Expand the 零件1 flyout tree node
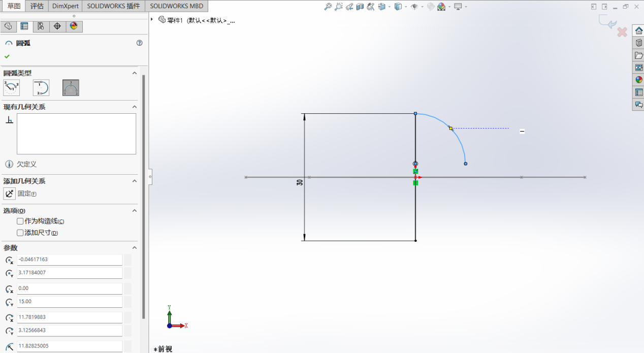Screen dimensions: 644x353 click(x=152, y=19)
